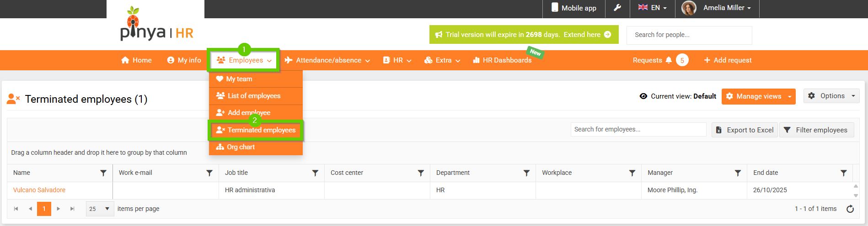This screenshot has width=868, height=226.
Task: Click the requests count badge 5
Action: (682, 60)
